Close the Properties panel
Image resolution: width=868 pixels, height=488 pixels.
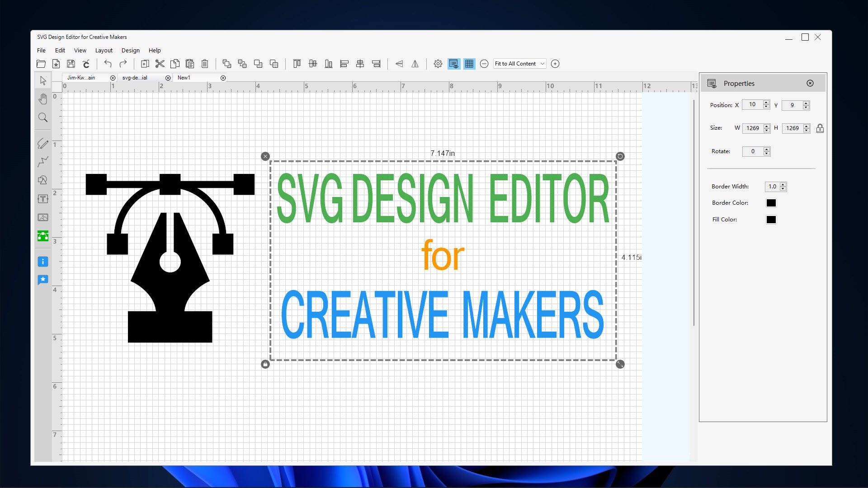[x=810, y=83]
